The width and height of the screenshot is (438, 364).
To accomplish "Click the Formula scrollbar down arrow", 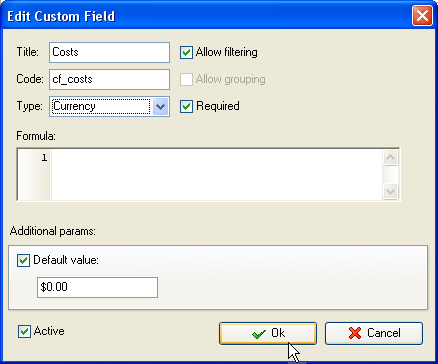I will (x=390, y=192).
